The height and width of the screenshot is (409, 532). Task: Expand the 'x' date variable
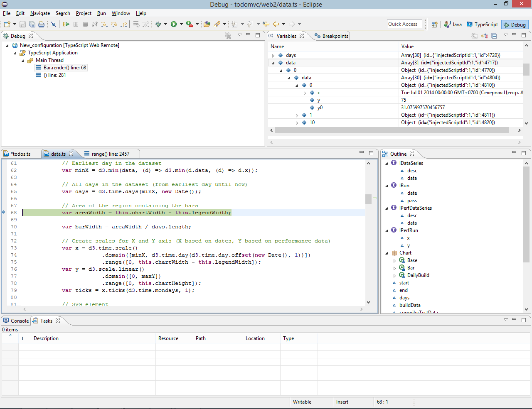(305, 93)
